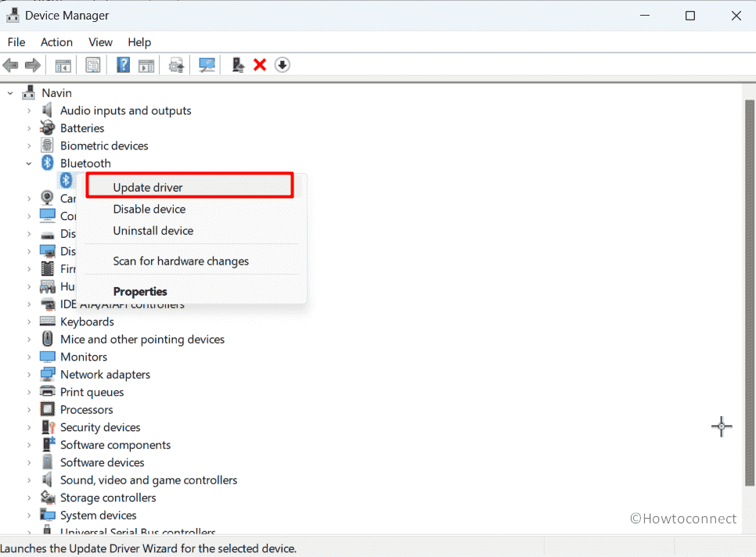This screenshot has width=756, height=557.
Task: Open the Action menu
Action: coord(56,42)
